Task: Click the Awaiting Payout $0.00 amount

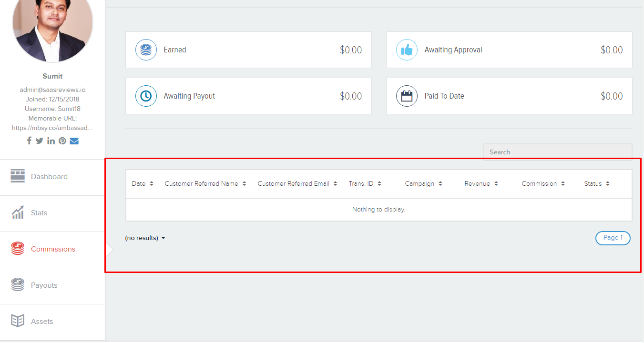Action: click(x=351, y=96)
